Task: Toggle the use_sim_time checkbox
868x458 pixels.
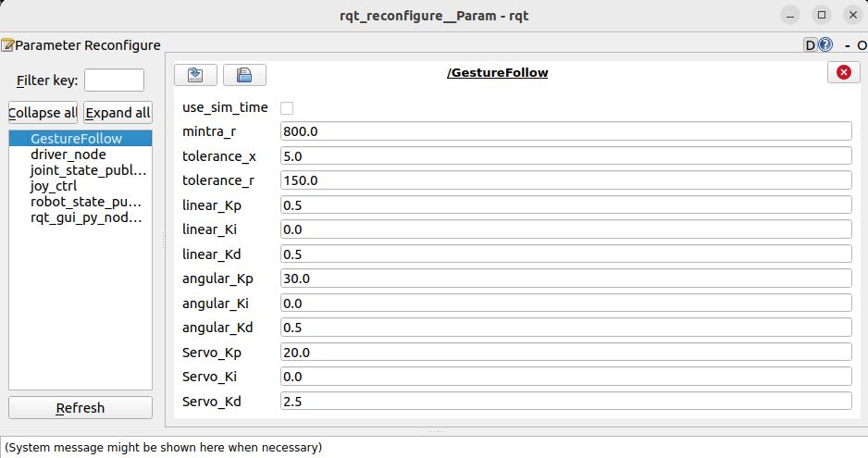Action: [287, 108]
